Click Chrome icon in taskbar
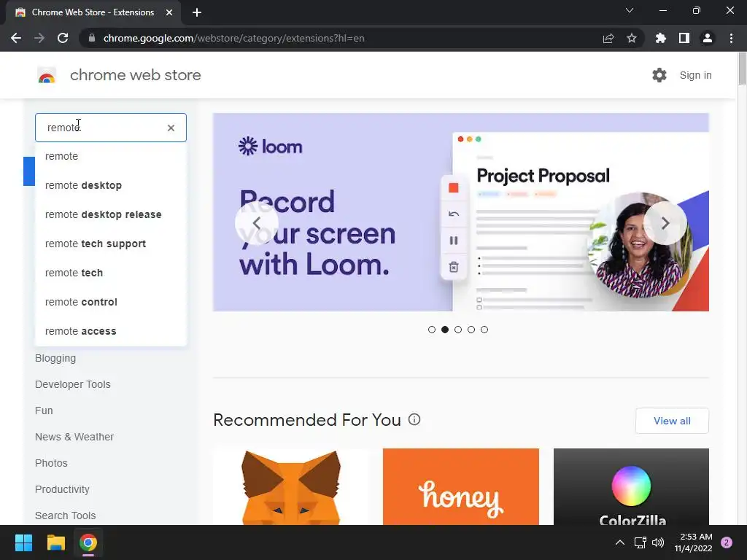747x560 pixels. (x=88, y=542)
